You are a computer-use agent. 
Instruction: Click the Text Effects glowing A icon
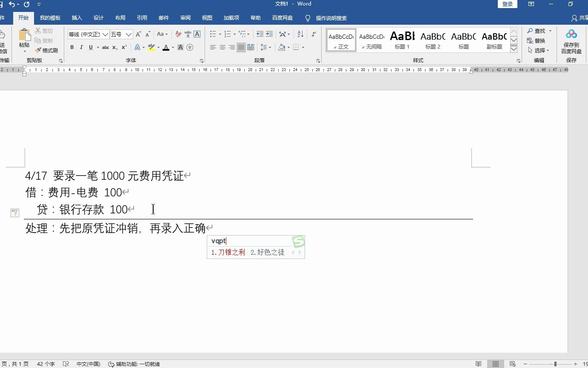point(137,47)
